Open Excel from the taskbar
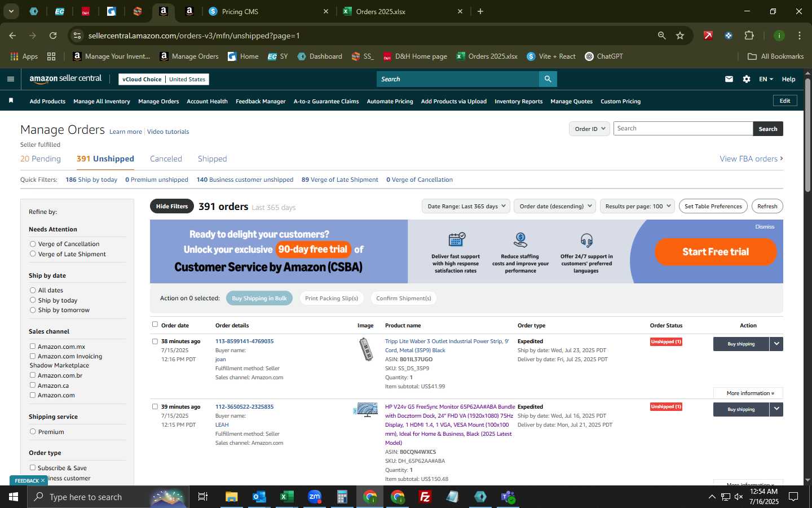Image resolution: width=812 pixels, height=508 pixels. [x=286, y=497]
